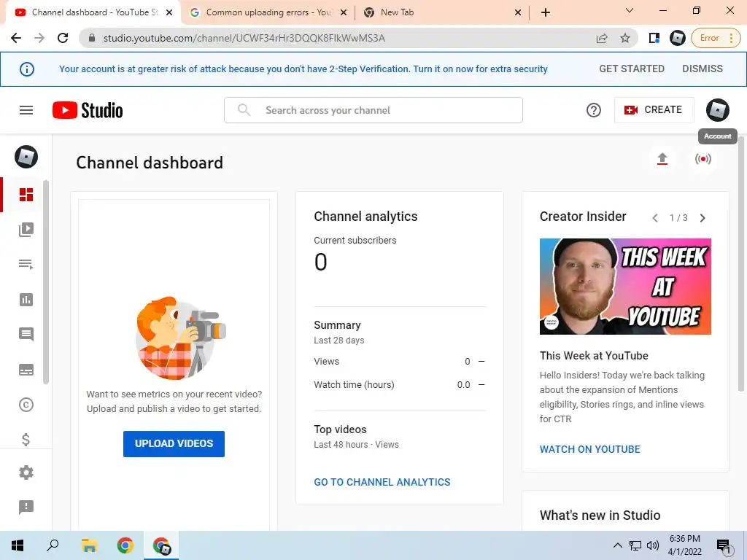Click the share page icon in address bar
The height and width of the screenshot is (560, 747).
click(x=602, y=38)
